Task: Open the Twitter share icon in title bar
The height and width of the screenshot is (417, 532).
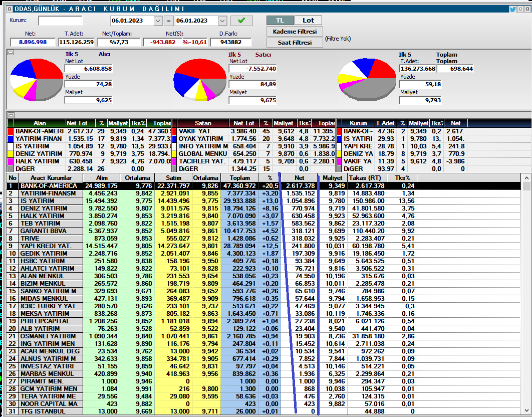Action: (x=512, y=9)
